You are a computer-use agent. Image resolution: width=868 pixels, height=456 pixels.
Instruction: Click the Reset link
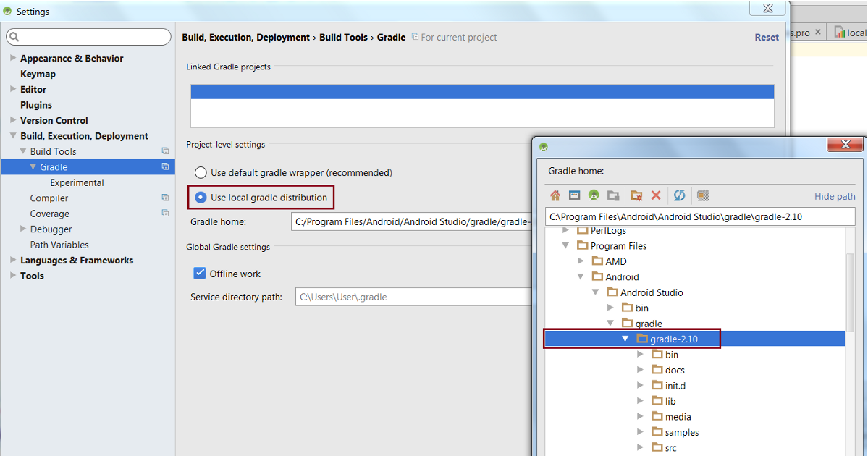pyautogui.click(x=767, y=38)
